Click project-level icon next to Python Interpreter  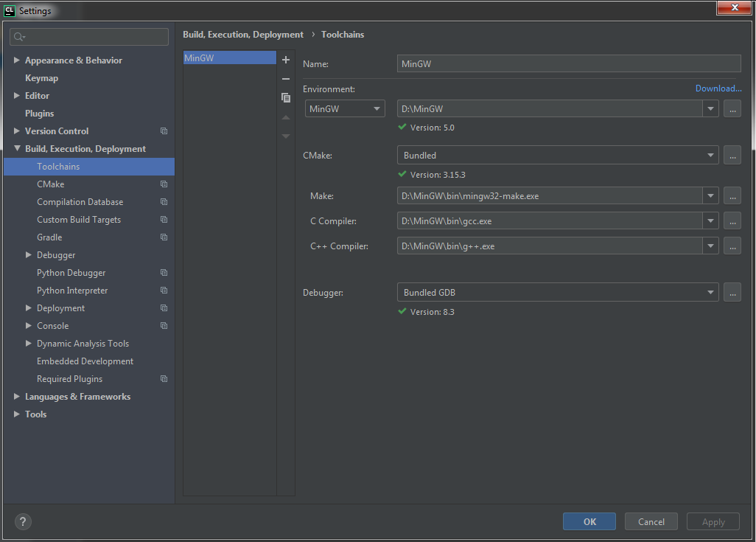164,290
